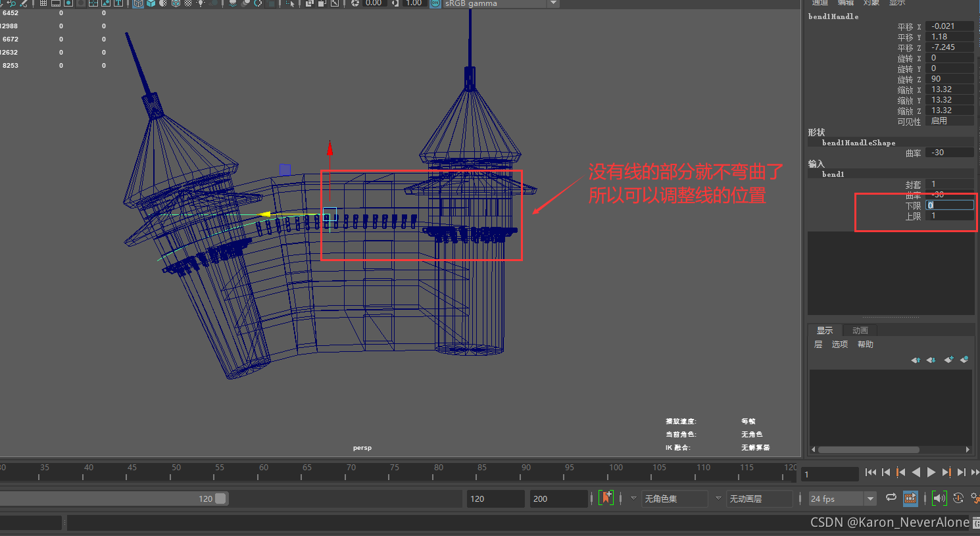Screen dimensions: 980x536
Task: Step forward one frame
Action: click(962, 472)
